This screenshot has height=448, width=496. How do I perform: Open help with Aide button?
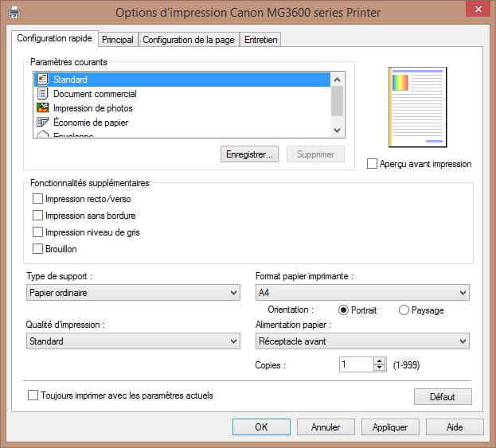pyautogui.click(x=455, y=427)
